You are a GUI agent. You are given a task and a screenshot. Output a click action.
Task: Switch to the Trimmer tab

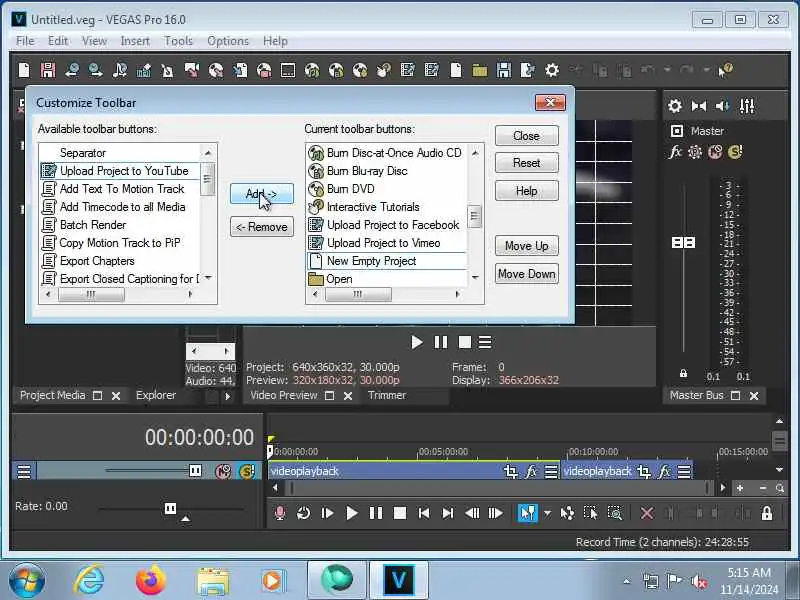pos(387,395)
